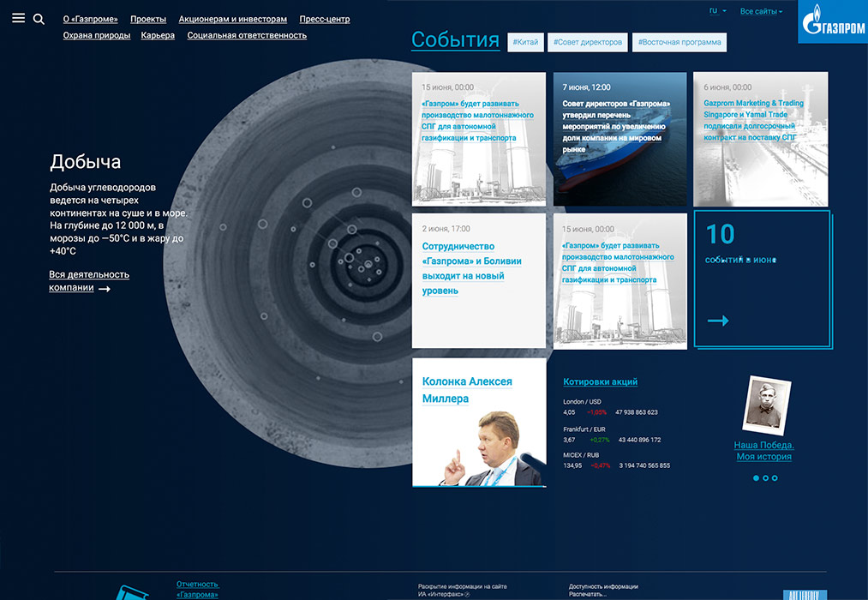Select the second carousel dot
Image resolution: width=868 pixels, height=600 pixels.
(765, 478)
